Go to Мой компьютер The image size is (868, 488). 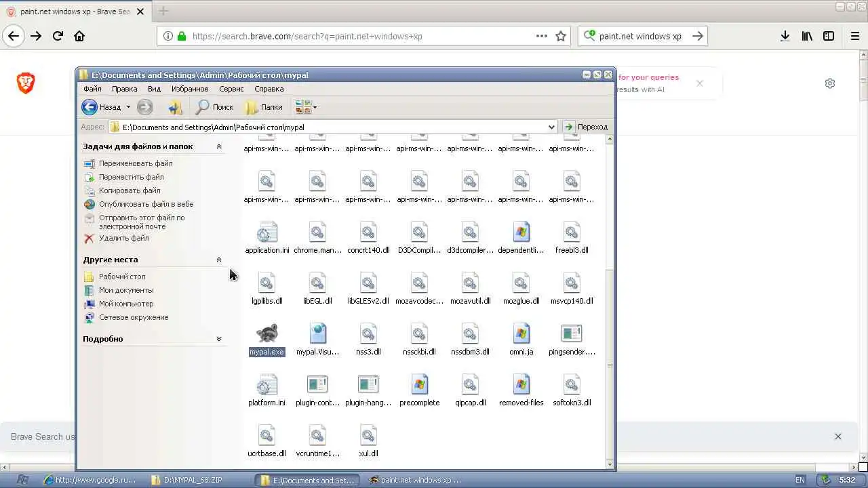point(126,304)
